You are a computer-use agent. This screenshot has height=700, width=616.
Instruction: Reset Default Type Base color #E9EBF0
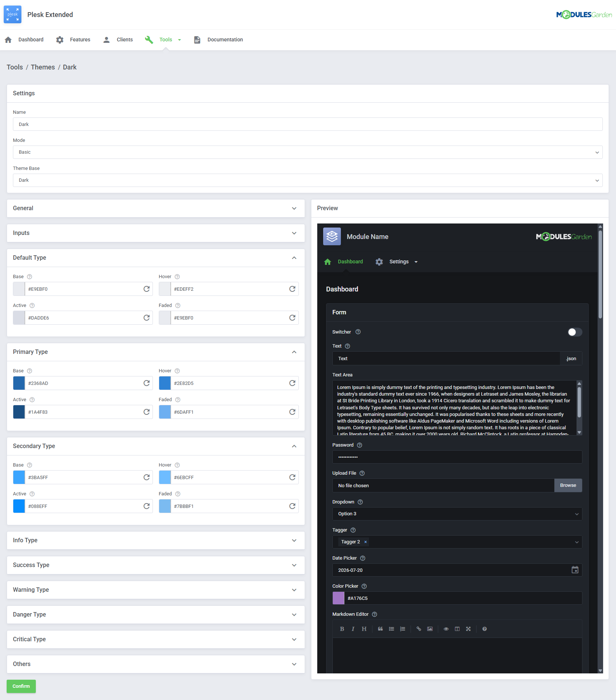click(147, 289)
